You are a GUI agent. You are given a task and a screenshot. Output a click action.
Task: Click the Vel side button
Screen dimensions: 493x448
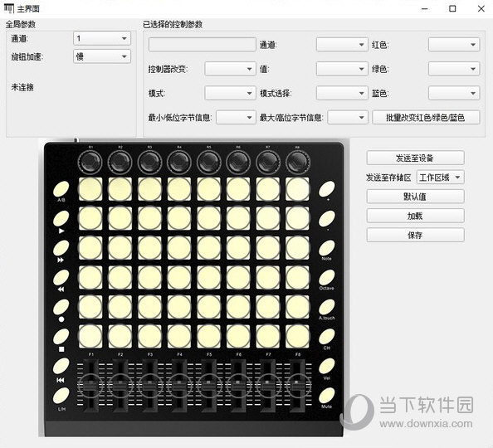[327, 366]
